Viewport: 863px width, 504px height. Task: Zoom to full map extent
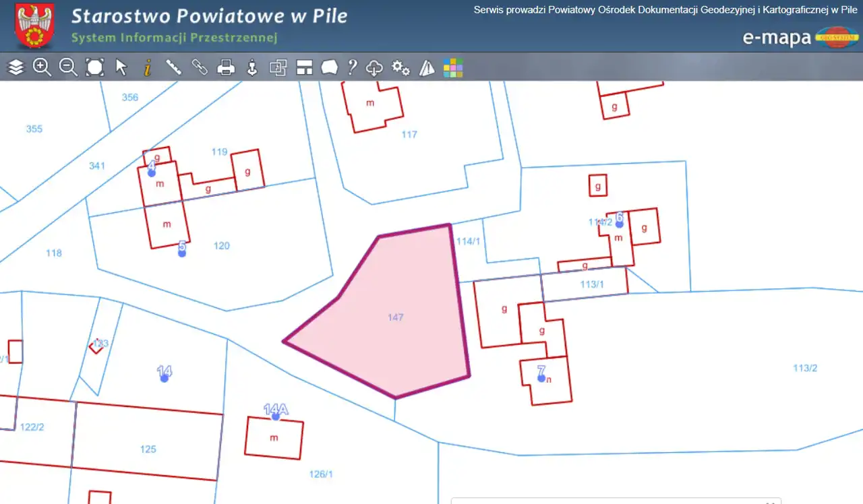[x=94, y=67]
